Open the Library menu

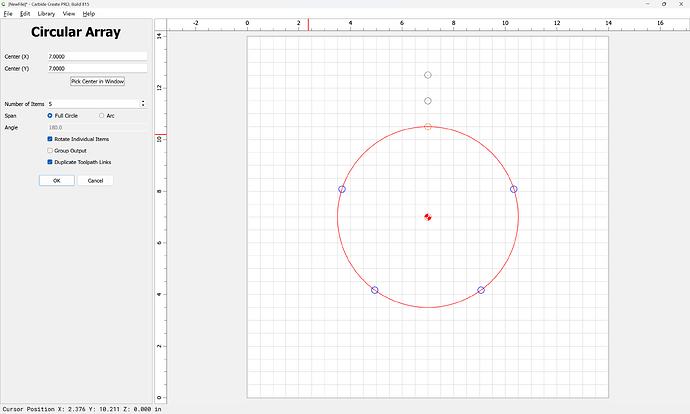46,14
